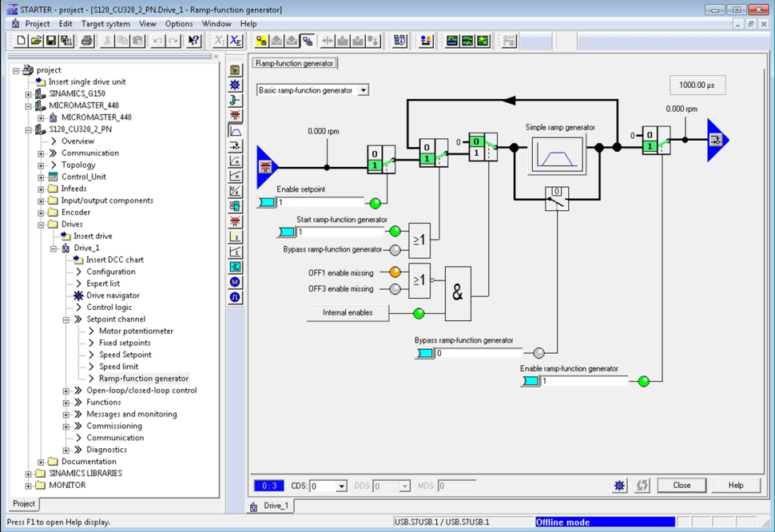Click the gear icon beside Close button
The width and height of the screenshot is (775, 532).
click(619, 486)
